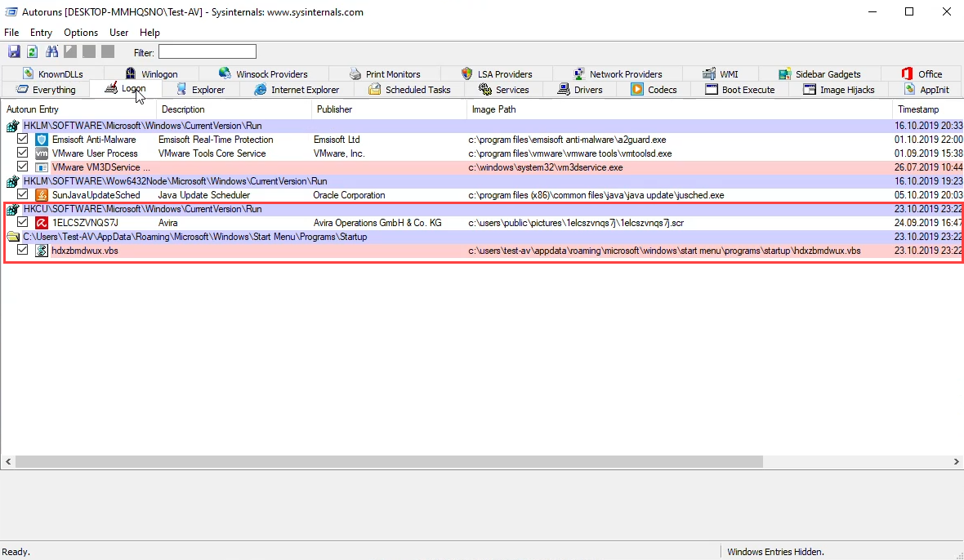964x560 pixels.
Task: Click the Save toolbar icon
Action: (14, 52)
